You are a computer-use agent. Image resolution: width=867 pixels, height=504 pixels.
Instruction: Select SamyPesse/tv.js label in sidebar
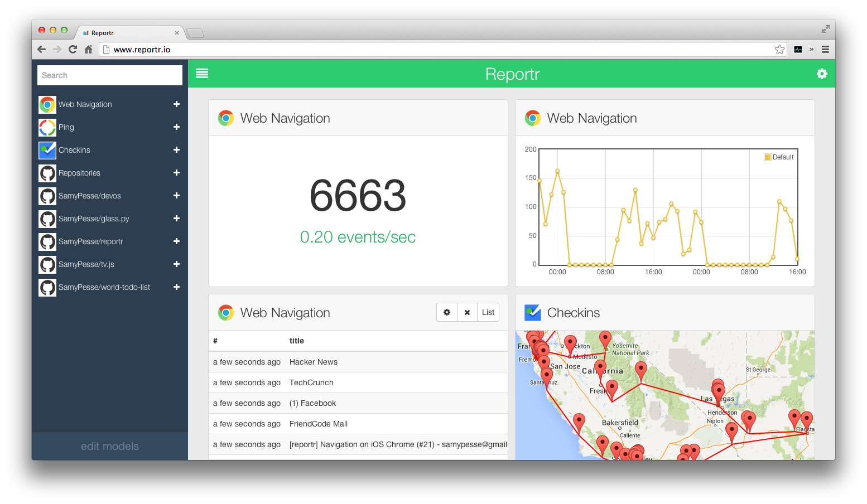(x=86, y=264)
